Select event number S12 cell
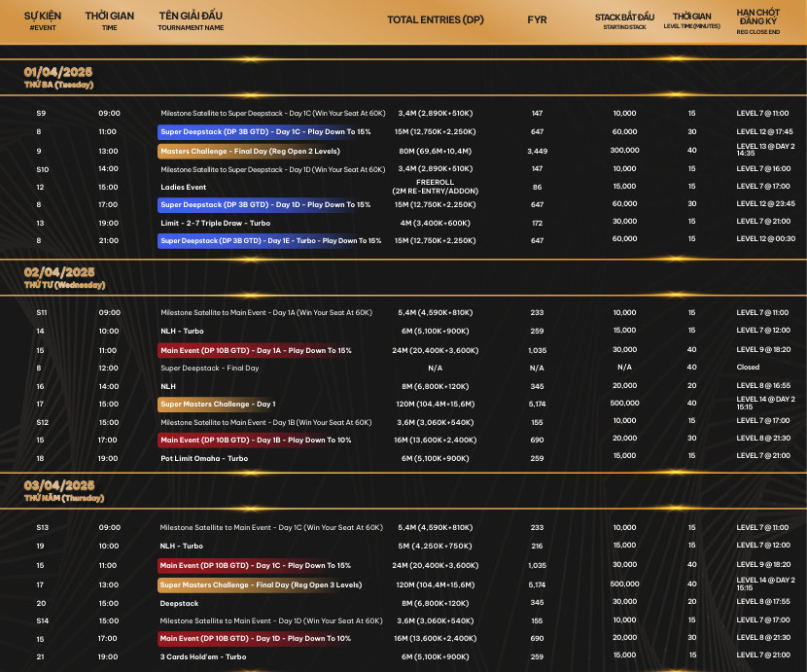Screen dimensions: 807x672 42,422
